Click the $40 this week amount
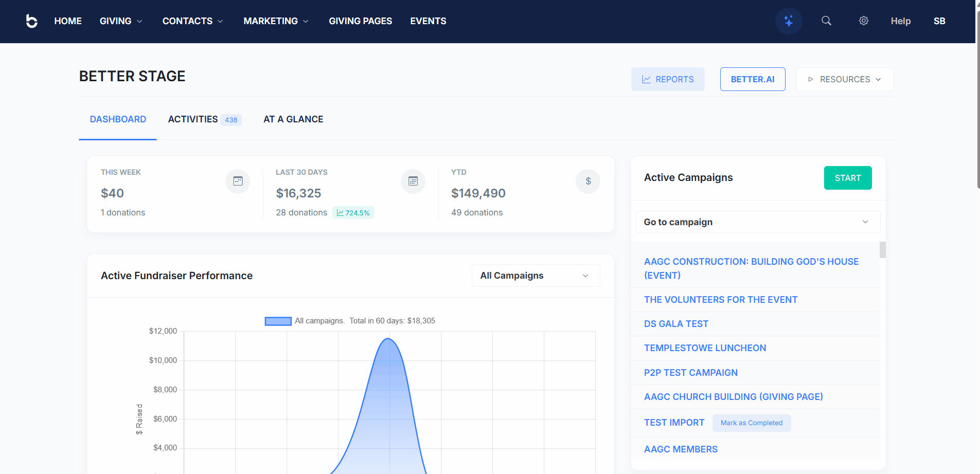The width and height of the screenshot is (980, 474). tap(112, 193)
